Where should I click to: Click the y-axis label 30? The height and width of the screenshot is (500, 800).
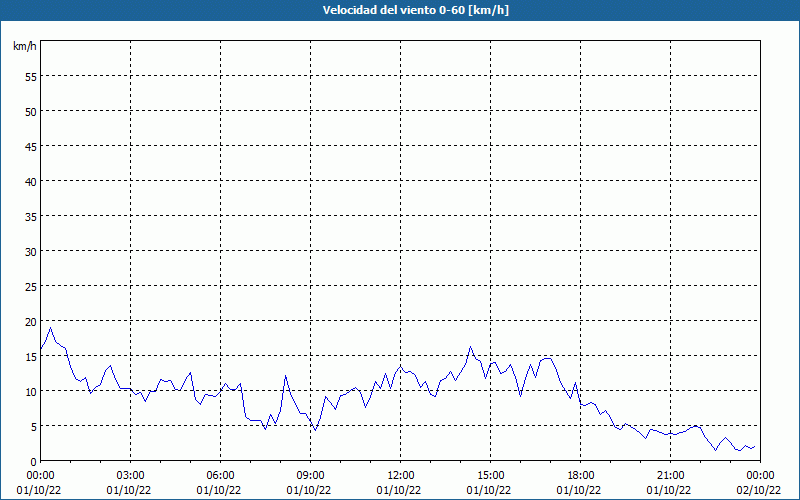pos(31,252)
